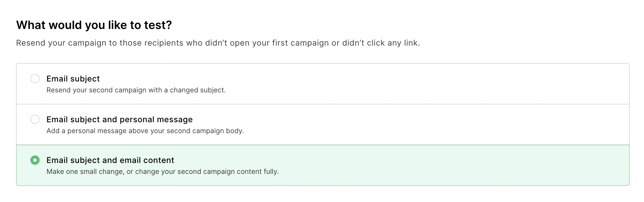
Task: Click empty area of the Email subject row
Action: coord(401,84)
